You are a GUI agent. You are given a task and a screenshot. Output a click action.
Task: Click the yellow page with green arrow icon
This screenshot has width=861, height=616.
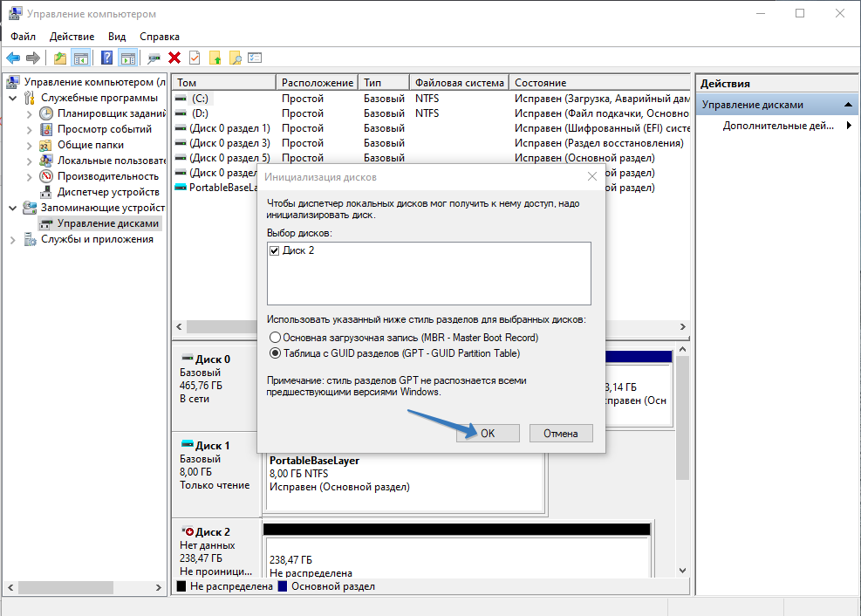pyautogui.click(x=215, y=58)
